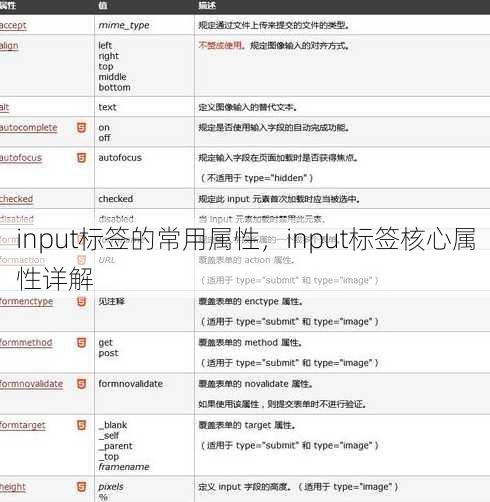Click the HTML5 icon beside formtarget
Screen dimensions: 490x502
pos(81,425)
